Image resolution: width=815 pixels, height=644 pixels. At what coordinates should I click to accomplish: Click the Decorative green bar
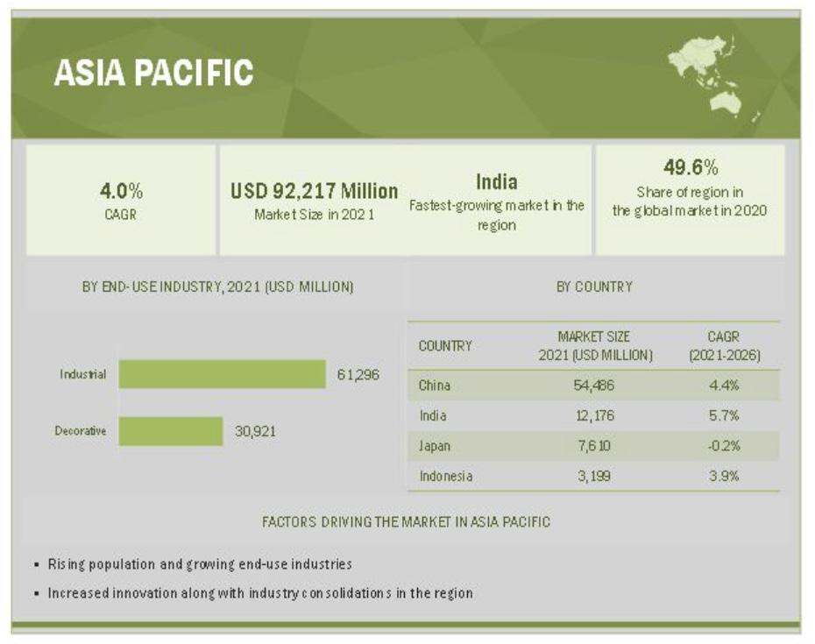[171, 431]
